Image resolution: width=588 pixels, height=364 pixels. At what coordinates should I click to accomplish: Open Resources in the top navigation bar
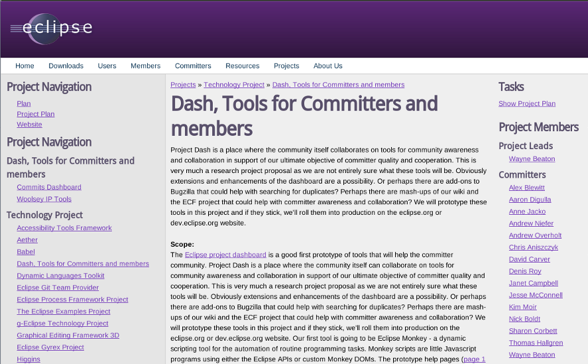click(x=243, y=66)
